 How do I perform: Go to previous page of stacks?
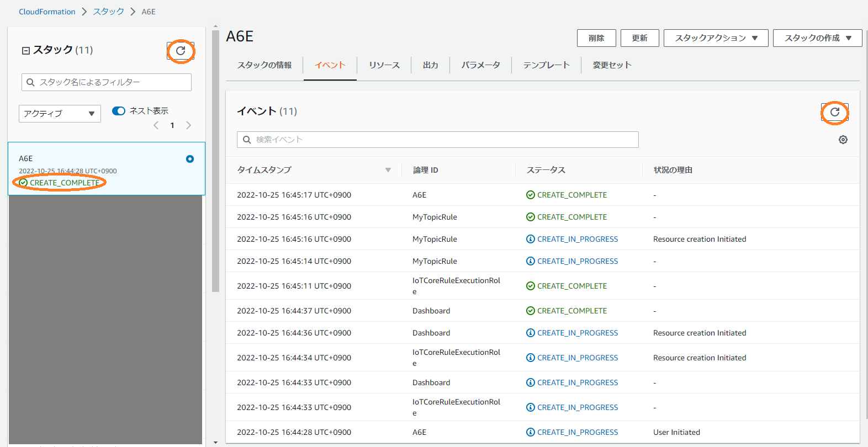click(x=156, y=125)
